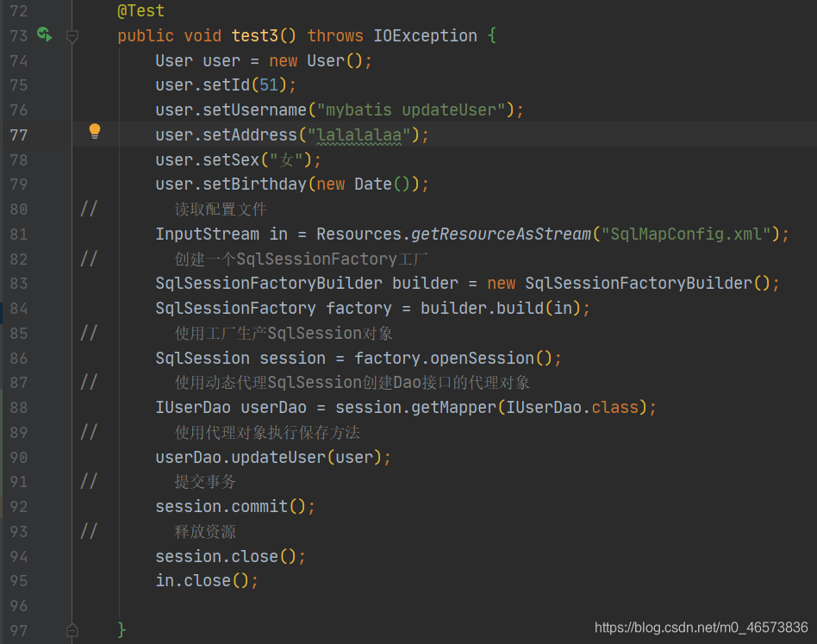
Task: Click the throws keyword on line 73
Action: tap(335, 35)
